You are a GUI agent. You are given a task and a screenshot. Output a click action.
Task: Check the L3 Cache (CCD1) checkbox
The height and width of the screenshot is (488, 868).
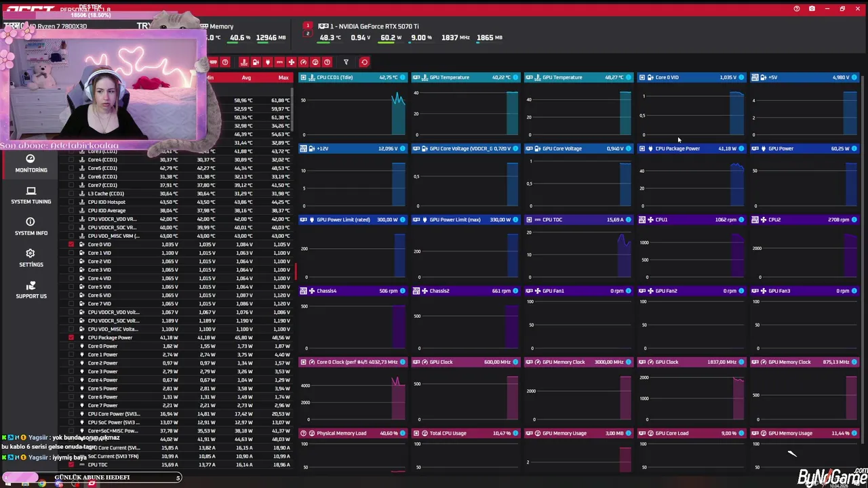[71, 193]
